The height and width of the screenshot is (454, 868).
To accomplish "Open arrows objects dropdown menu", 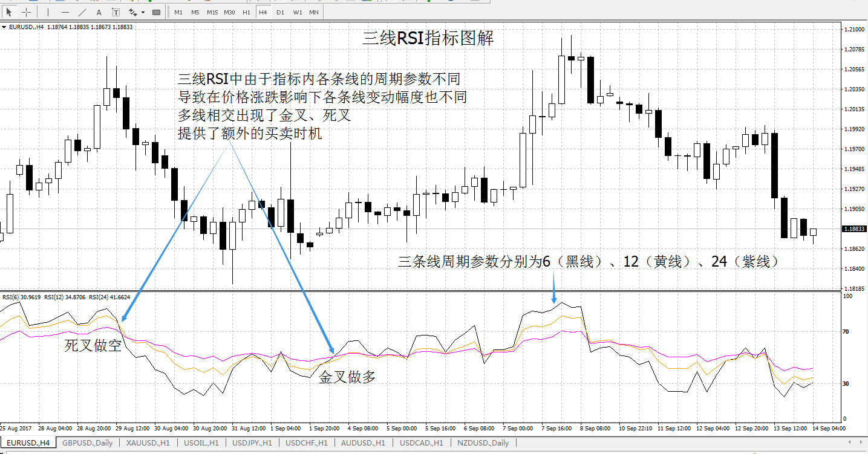I will pyautogui.click(x=143, y=12).
